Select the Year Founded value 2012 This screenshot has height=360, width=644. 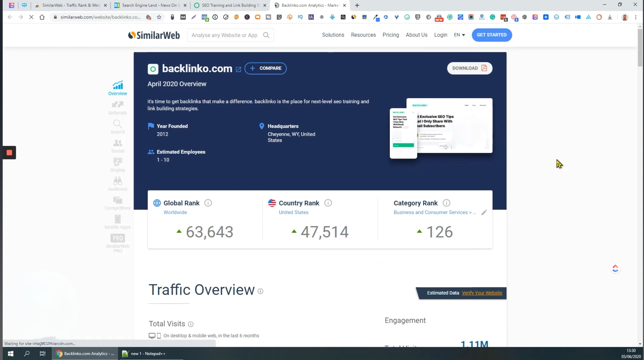coord(162,134)
